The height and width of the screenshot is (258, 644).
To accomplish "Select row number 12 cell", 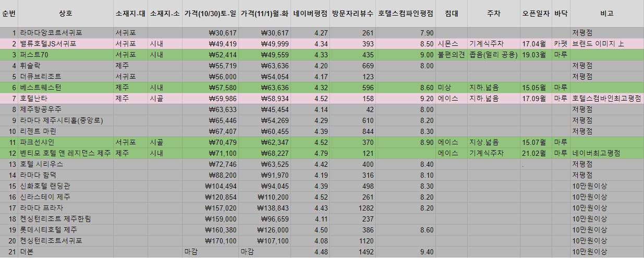I will point(9,153).
